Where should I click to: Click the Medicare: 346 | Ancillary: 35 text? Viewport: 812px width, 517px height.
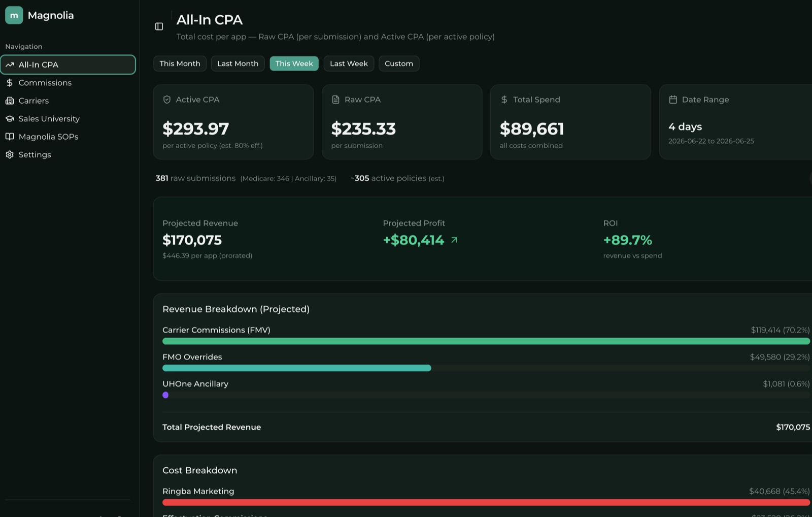tap(288, 179)
